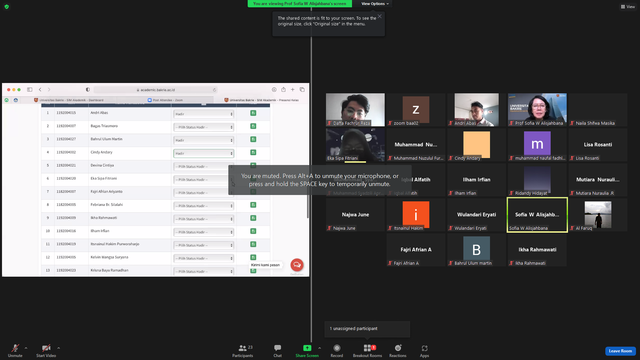Open status dropdown for Cindy Andary row
Image resolution: width=640 pixels, height=360 pixels.
tap(203, 153)
